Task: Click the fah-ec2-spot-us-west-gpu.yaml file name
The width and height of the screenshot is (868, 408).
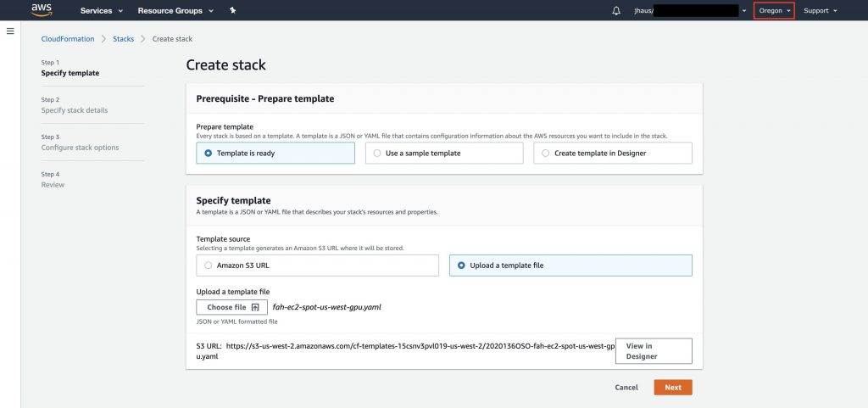Action: (326, 307)
